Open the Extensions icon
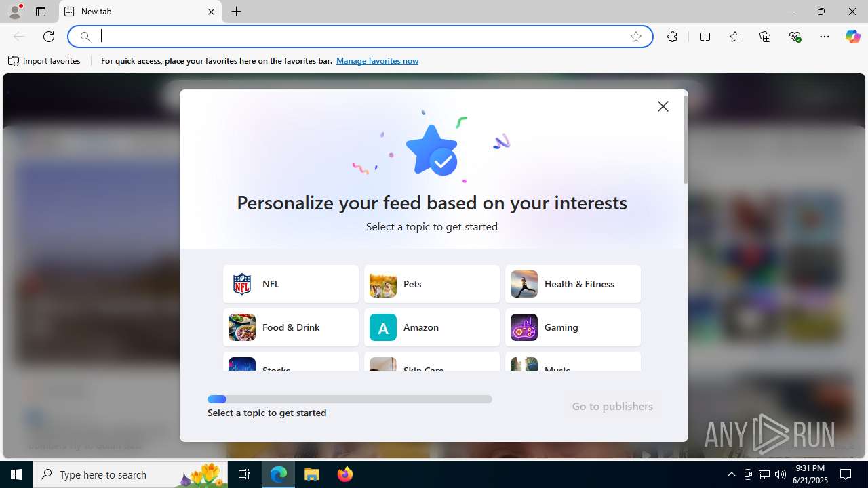Screen dimensions: 868x488 tap(672, 37)
